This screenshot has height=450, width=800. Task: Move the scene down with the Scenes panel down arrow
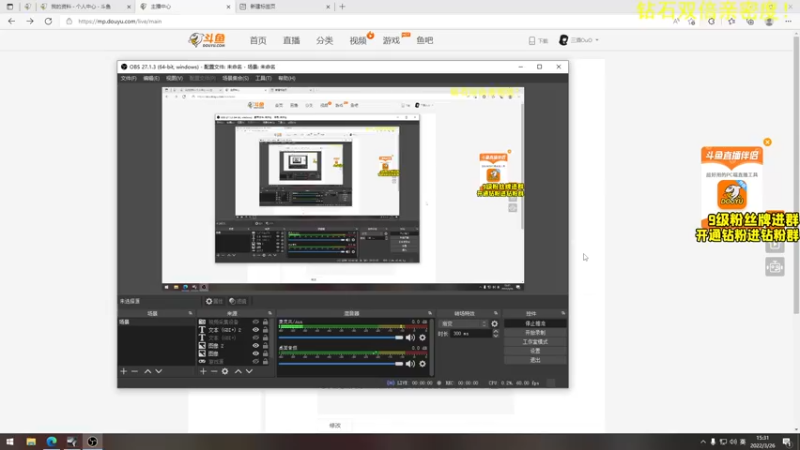point(159,371)
